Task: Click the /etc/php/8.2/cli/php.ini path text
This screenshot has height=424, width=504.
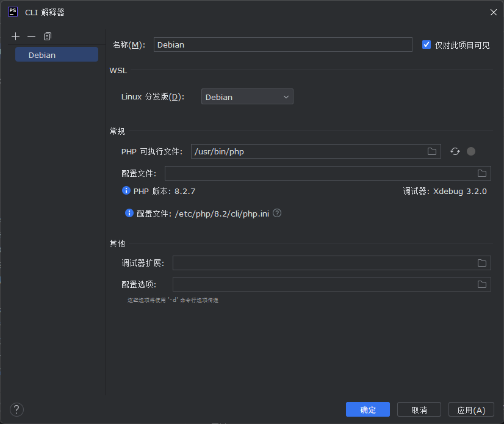Action: pyautogui.click(x=221, y=214)
